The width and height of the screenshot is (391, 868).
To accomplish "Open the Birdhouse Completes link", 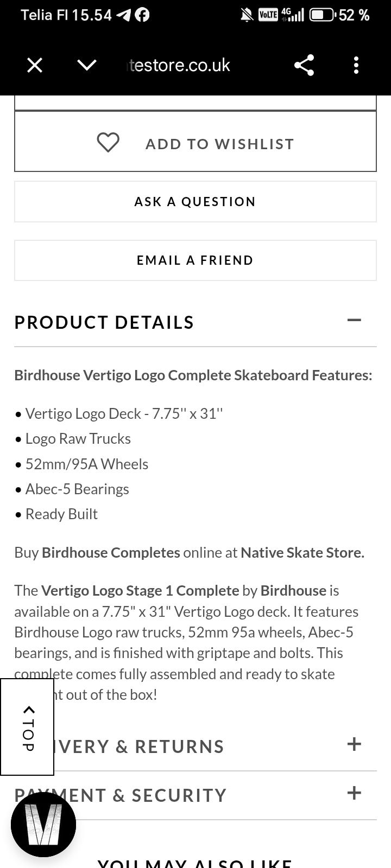I will (x=111, y=553).
